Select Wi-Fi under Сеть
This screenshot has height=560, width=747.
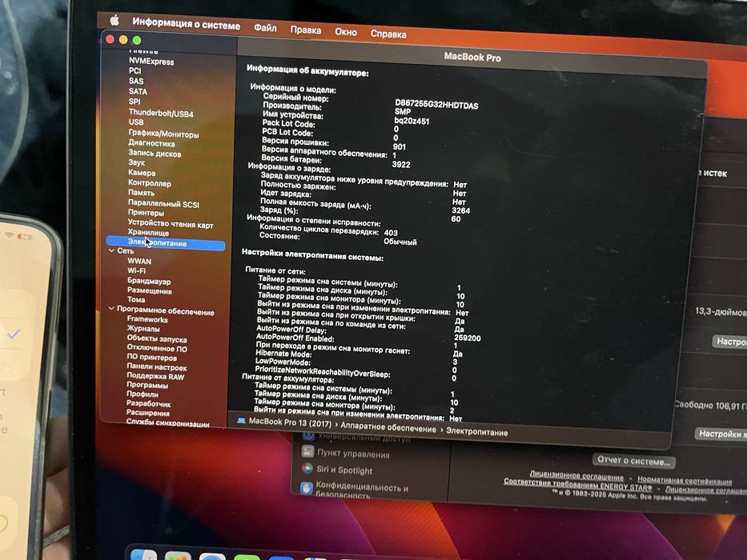[136, 271]
